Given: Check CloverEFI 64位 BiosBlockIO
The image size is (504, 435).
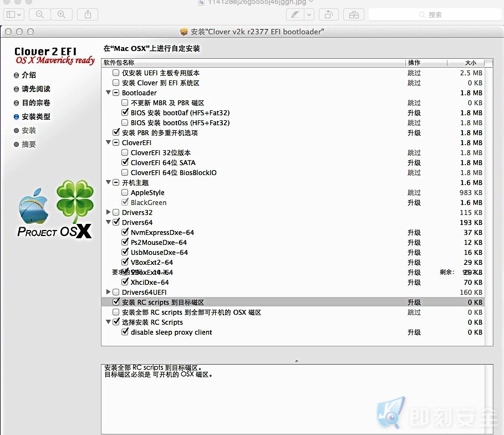Looking at the screenshot, I should [x=125, y=172].
